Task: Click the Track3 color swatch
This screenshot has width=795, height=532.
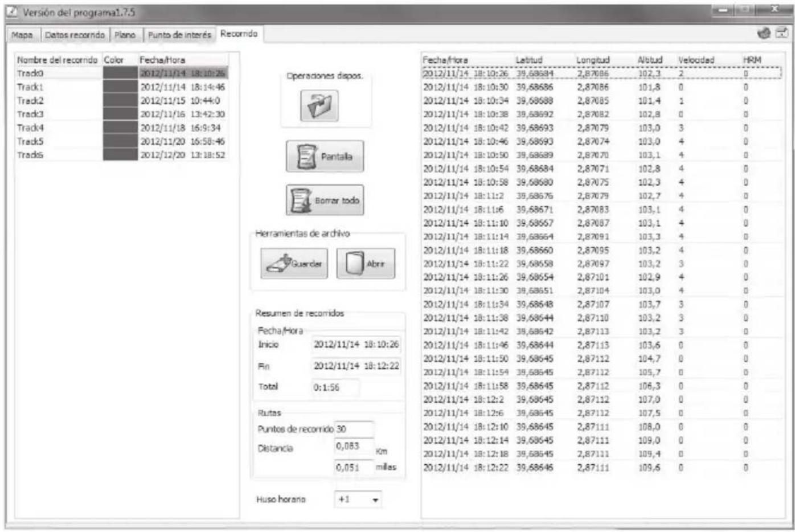Action: click(x=120, y=114)
